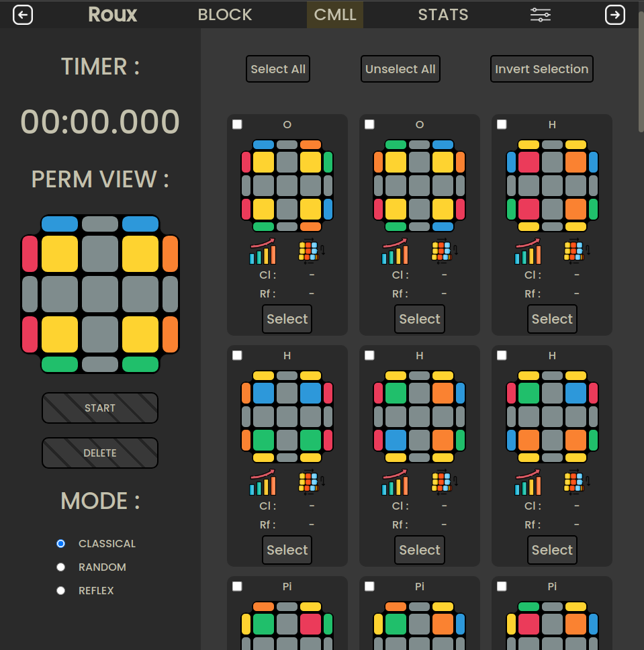Click the Invert Selection button
The height and width of the screenshot is (650, 644).
[541, 69]
